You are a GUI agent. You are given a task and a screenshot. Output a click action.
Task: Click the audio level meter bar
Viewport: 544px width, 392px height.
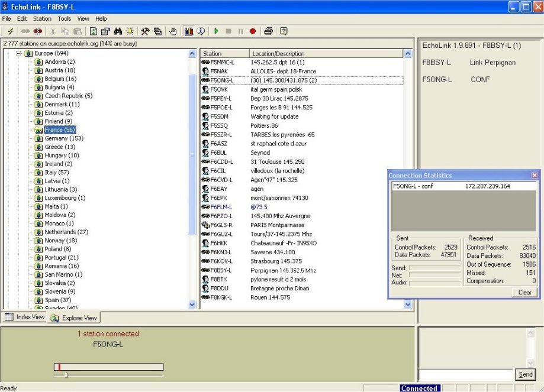point(108,367)
